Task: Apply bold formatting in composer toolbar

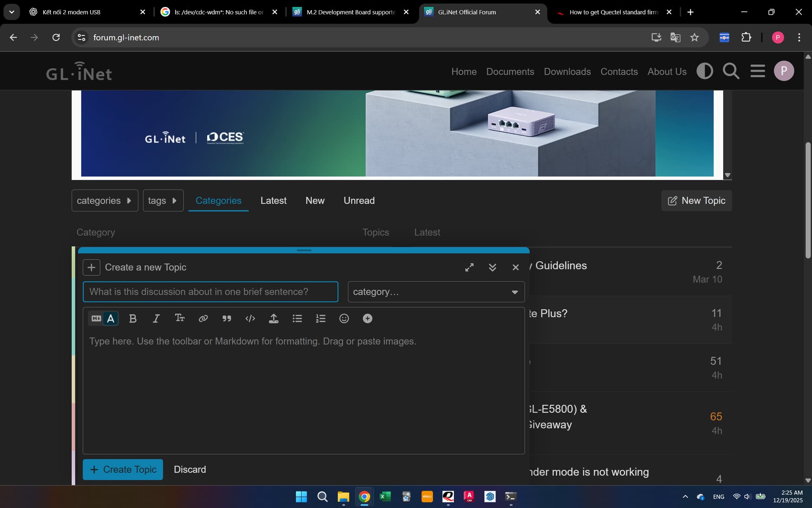Action: click(132, 319)
